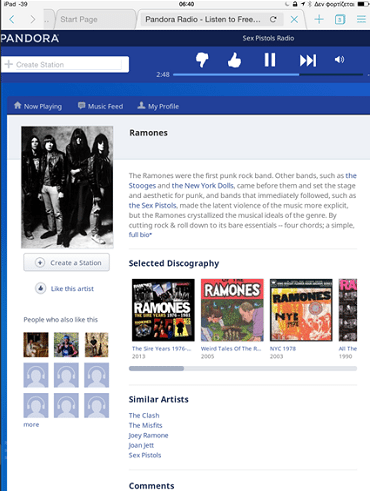The width and height of the screenshot is (370, 491).
Task: Open Weird Tales Of The Ramones cover
Action: click(x=232, y=310)
